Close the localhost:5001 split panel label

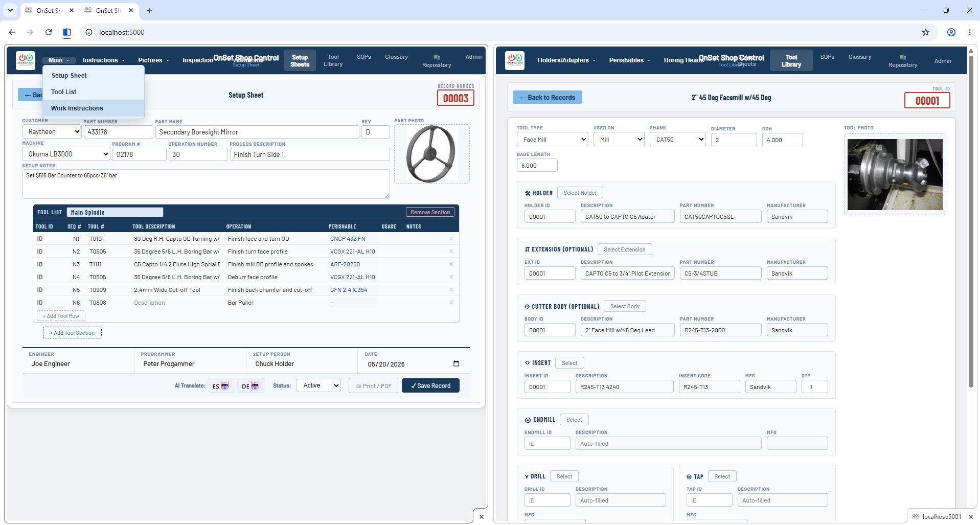(970, 517)
